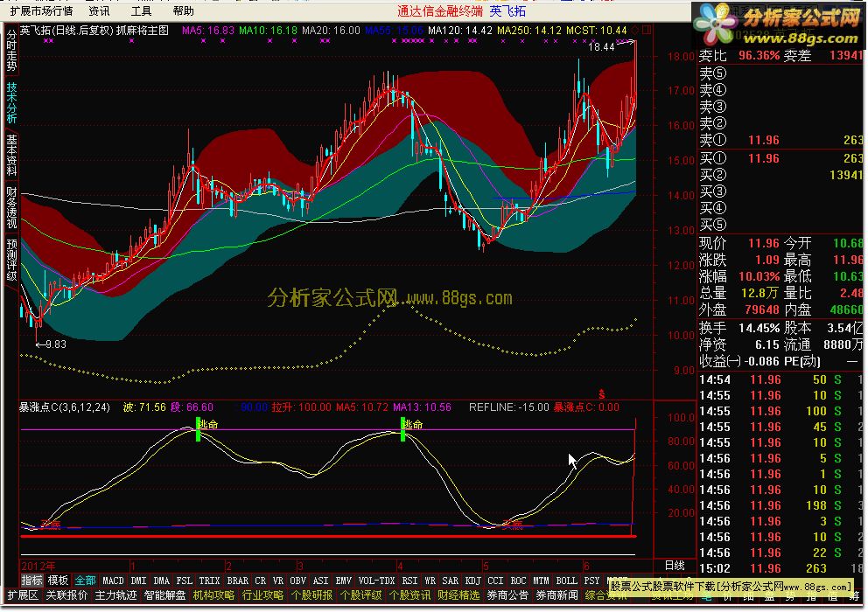Switch indicator to BRAR
Image resolution: width=868 pixels, height=612 pixels.
[x=237, y=581]
